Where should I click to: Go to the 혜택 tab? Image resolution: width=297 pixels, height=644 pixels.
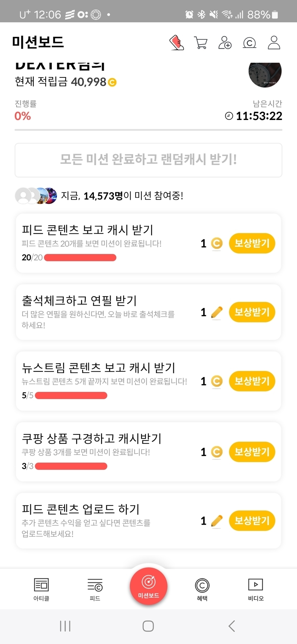pyautogui.click(x=202, y=589)
